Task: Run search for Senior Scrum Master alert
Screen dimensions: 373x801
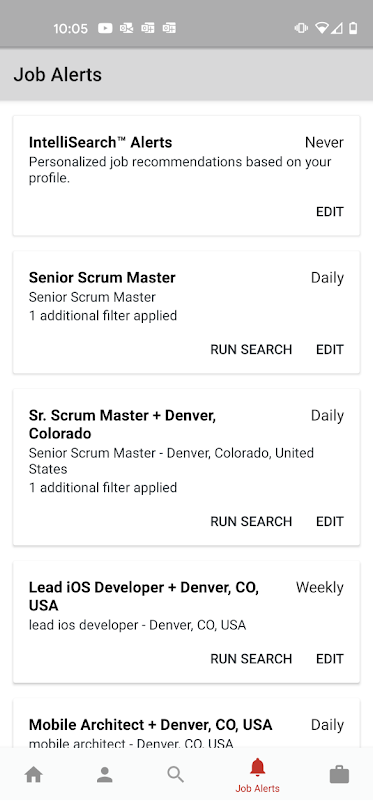Action: tap(251, 349)
